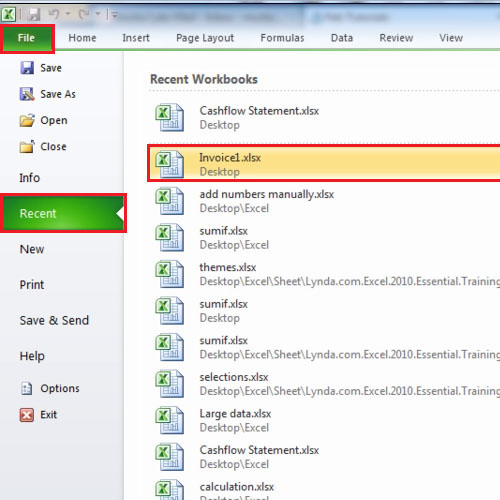
Task: Open themes.xlsx recent workbook
Action: tap(324, 274)
